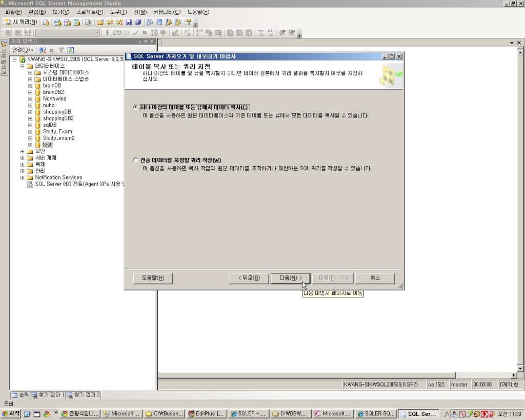Click the 다음(N) Next button

290,278
